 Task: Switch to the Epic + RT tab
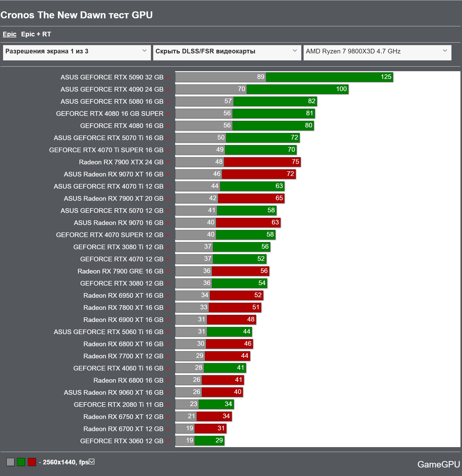(36, 34)
